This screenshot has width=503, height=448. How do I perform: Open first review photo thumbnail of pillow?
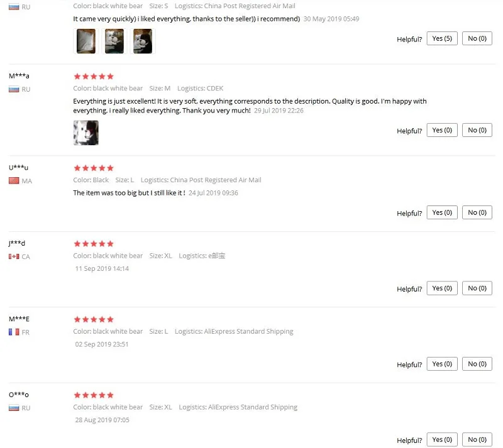(x=86, y=41)
